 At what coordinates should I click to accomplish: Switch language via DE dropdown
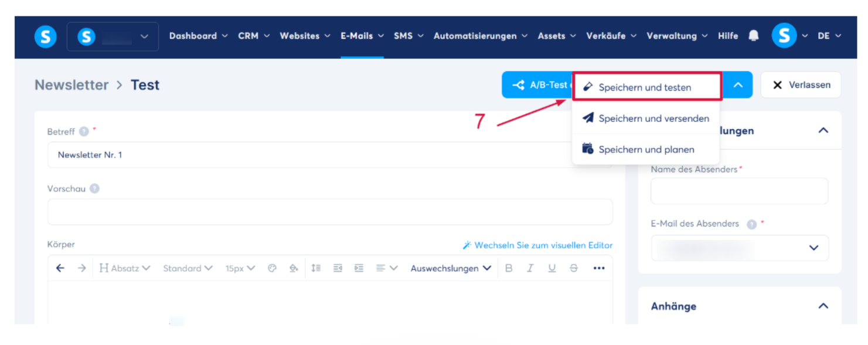tap(829, 36)
